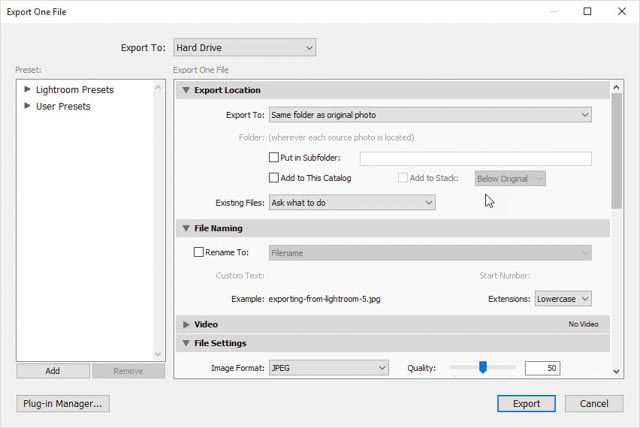Enable Put in Subfolder checkbox
Image resolution: width=640 pixels, height=428 pixels.
(274, 157)
